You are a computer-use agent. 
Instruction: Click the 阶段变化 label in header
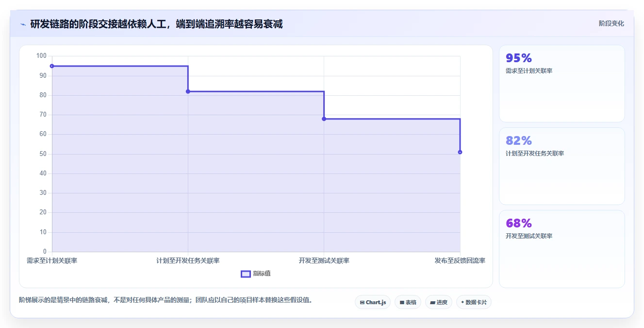point(611,23)
